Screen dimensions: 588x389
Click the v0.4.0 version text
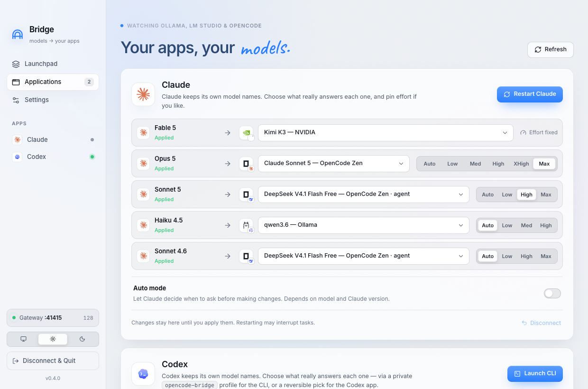coord(53,379)
